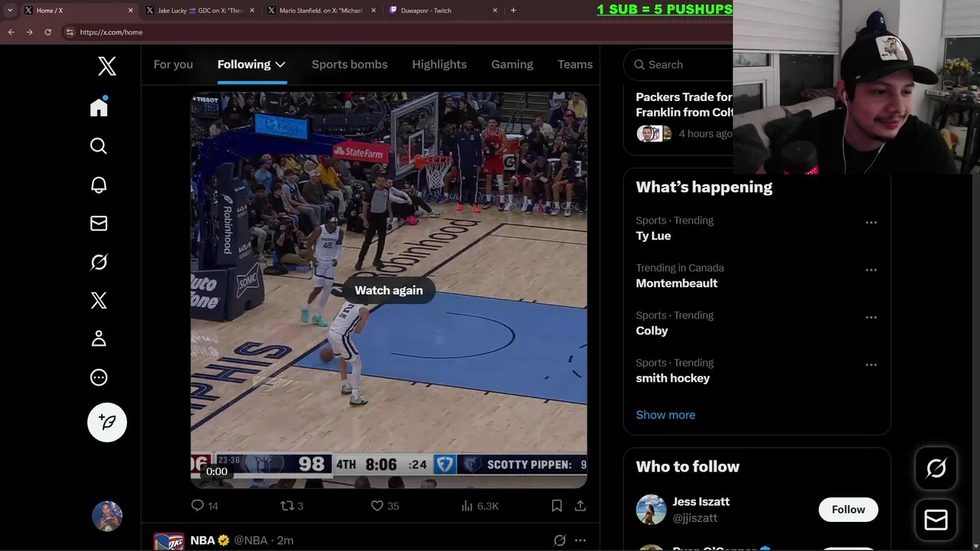Screen dimensions: 980x551
Task: Open new browser tab plus button
Action: click(x=513, y=11)
